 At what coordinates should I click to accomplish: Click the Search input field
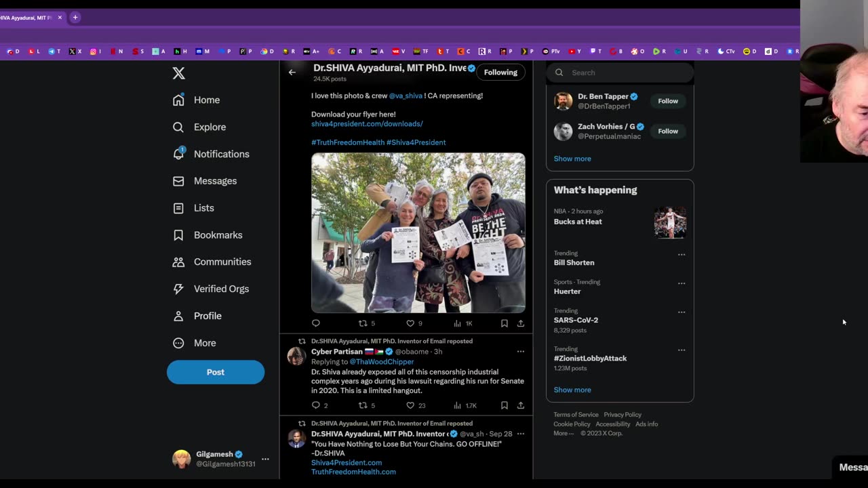coord(620,73)
